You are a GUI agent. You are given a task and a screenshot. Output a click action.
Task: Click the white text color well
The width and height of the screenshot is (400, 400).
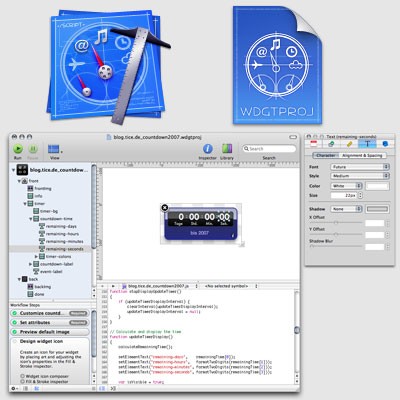(377, 186)
